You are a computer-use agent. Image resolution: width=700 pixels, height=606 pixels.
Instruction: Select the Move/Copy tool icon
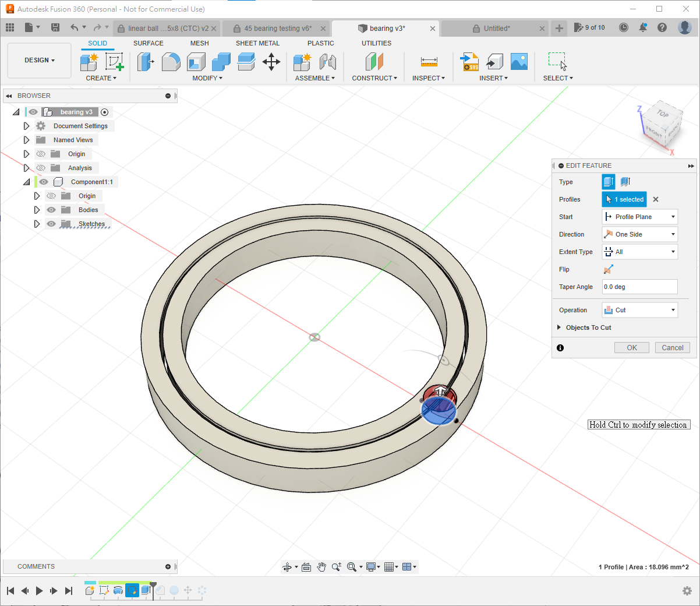(271, 62)
